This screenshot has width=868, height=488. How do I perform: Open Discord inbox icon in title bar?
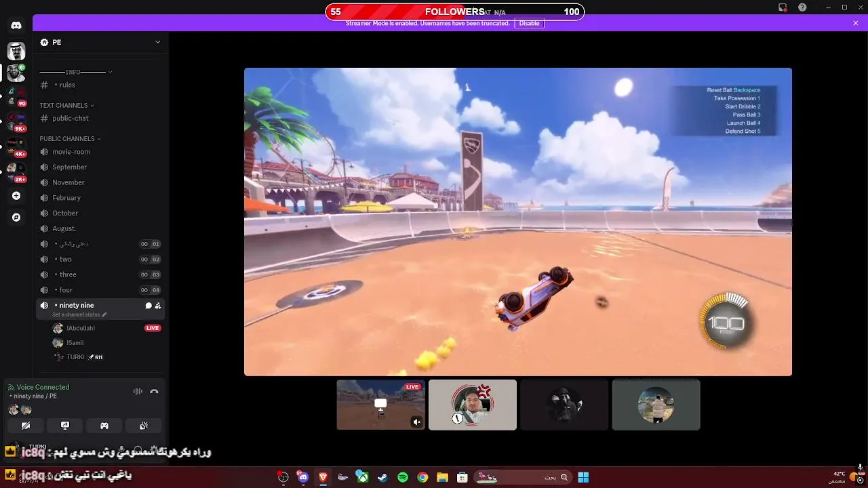[783, 7]
